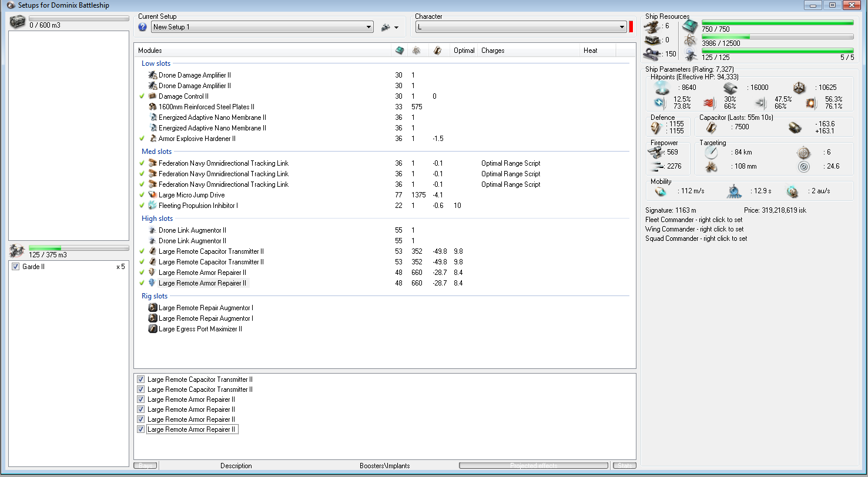Click the align time icon beside 12.9 s
The image size is (868, 477).
point(733,191)
